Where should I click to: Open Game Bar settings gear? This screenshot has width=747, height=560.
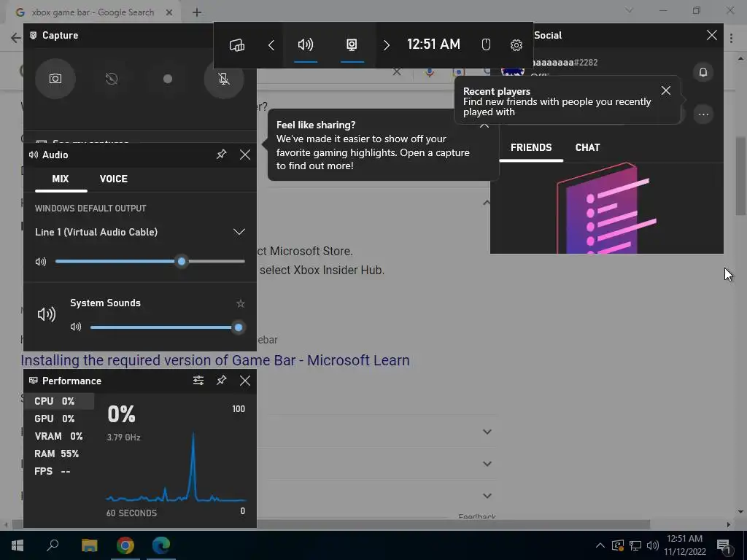click(x=516, y=44)
